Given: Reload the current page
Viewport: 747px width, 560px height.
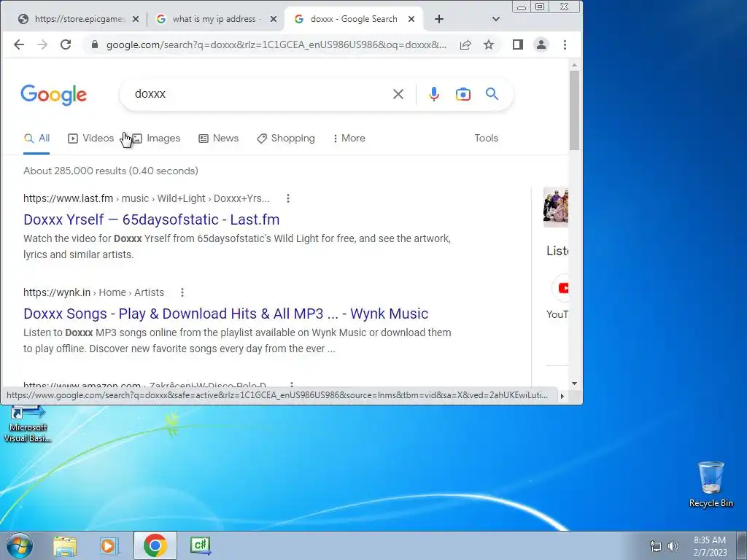Looking at the screenshot, I should 66,44.
